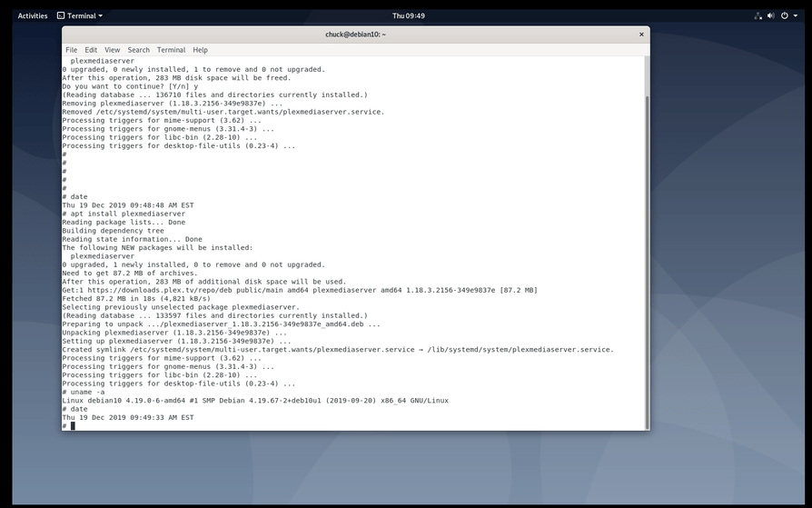This screenshot has width=812, height=508.
Task: Open the Edit menu
Action: coord(91,50)
